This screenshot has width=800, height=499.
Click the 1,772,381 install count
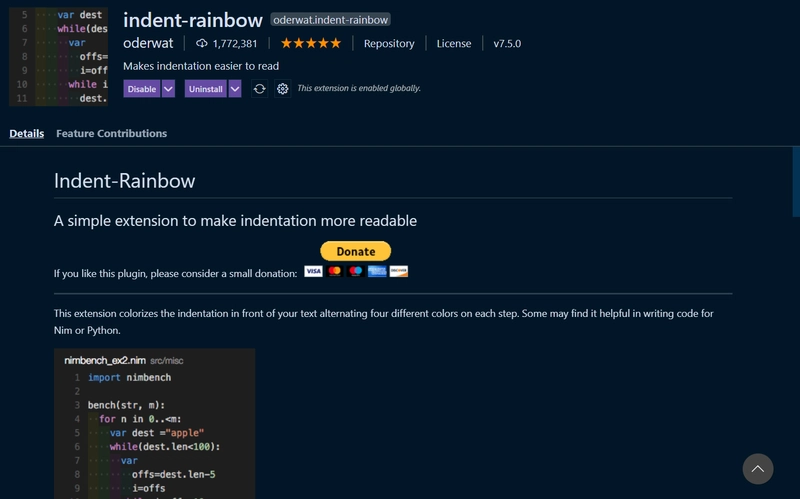click(x=235, y=43)
